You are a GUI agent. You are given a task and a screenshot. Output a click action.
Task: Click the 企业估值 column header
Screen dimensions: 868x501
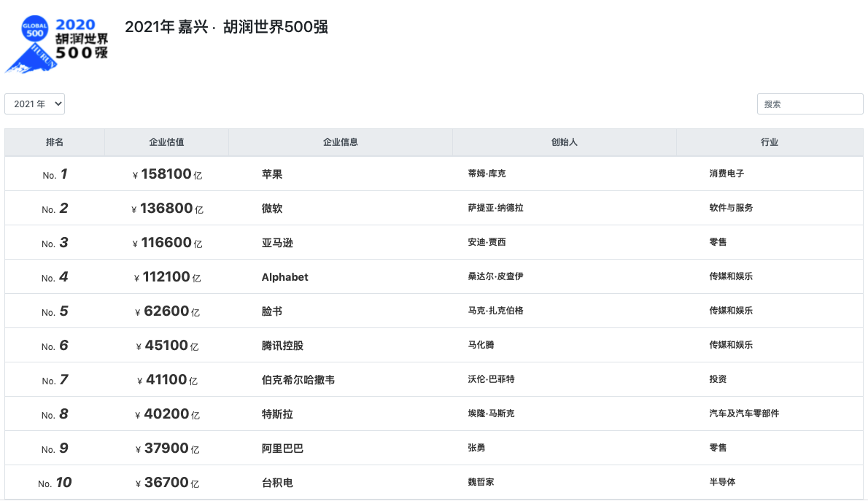tap(166, 142)
